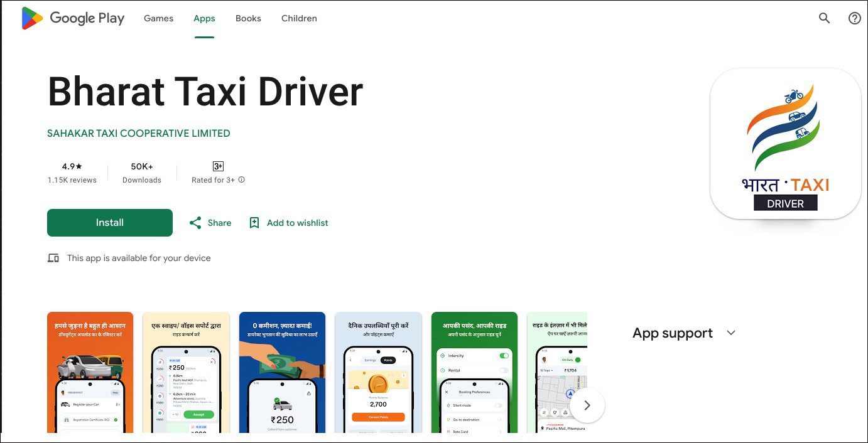Click the Bharat Taxi Driver app icon
Screen dimensions: 868x443
coord(785,144)
